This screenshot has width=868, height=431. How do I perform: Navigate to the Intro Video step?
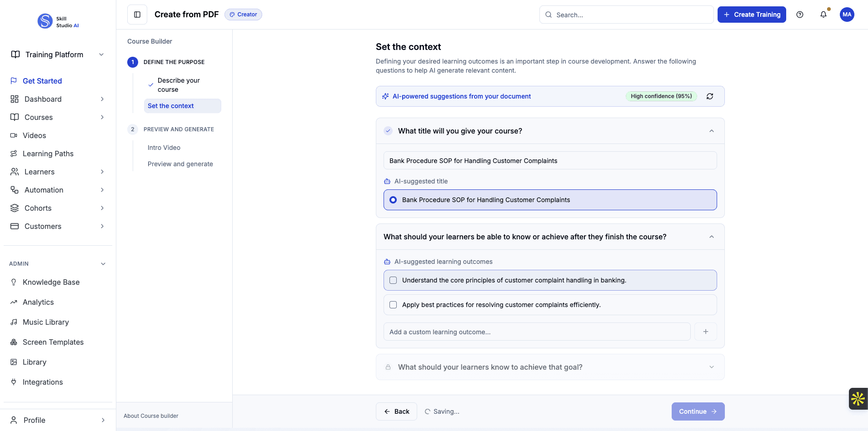(164, 147)
